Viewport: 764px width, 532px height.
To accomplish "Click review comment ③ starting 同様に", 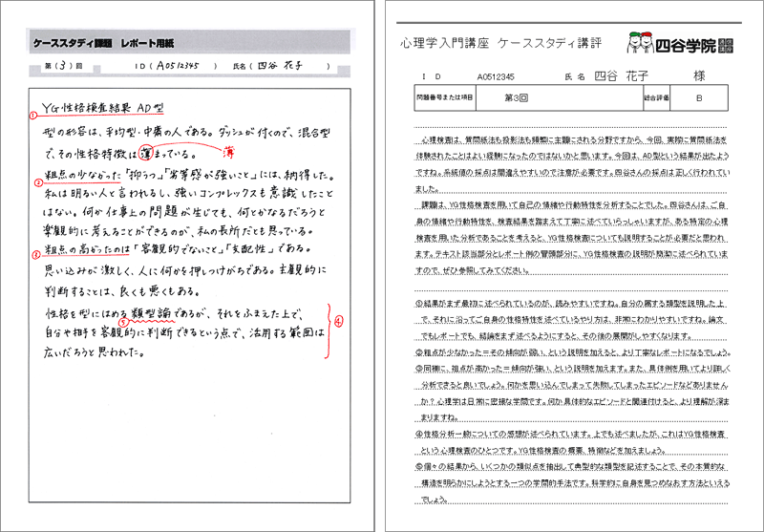I will (573, 394).
